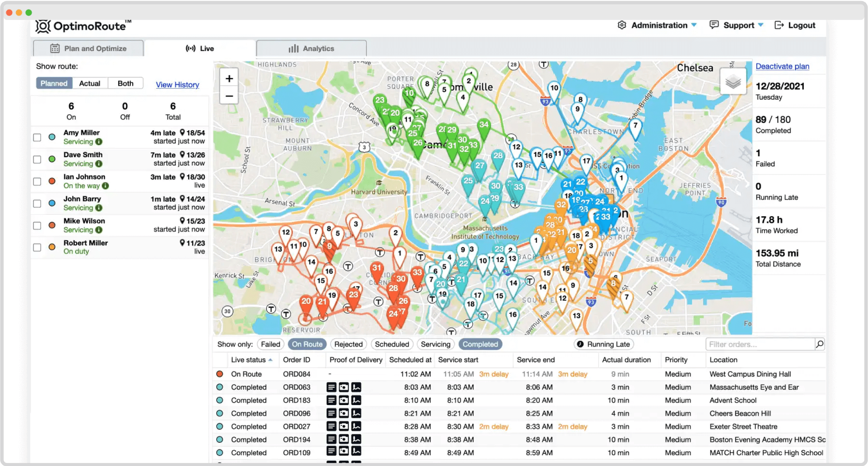Open ORD063 delivery notes icon
The width and height of the screenshot is (868, 466).
click(x=332, y=387)
